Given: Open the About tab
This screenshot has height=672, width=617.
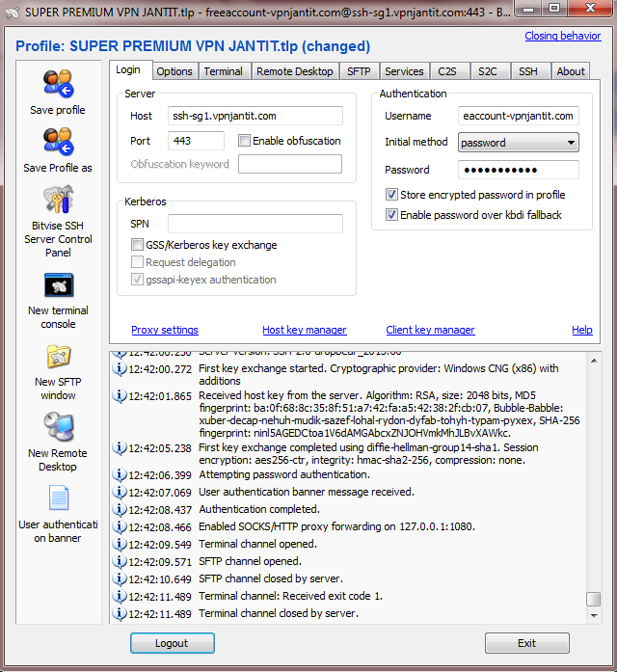Looking at the screenshot, I should pyautogui.click(x=571, y=71).
